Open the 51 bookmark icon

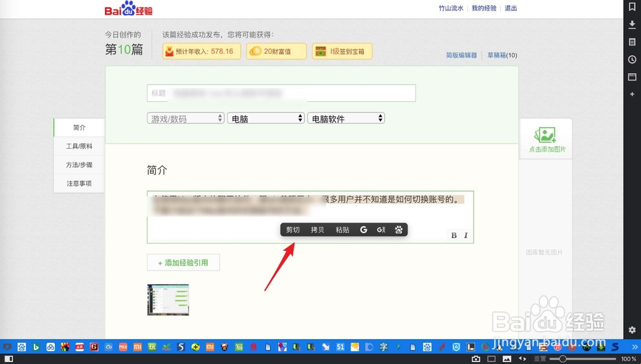tap(340, 347)
